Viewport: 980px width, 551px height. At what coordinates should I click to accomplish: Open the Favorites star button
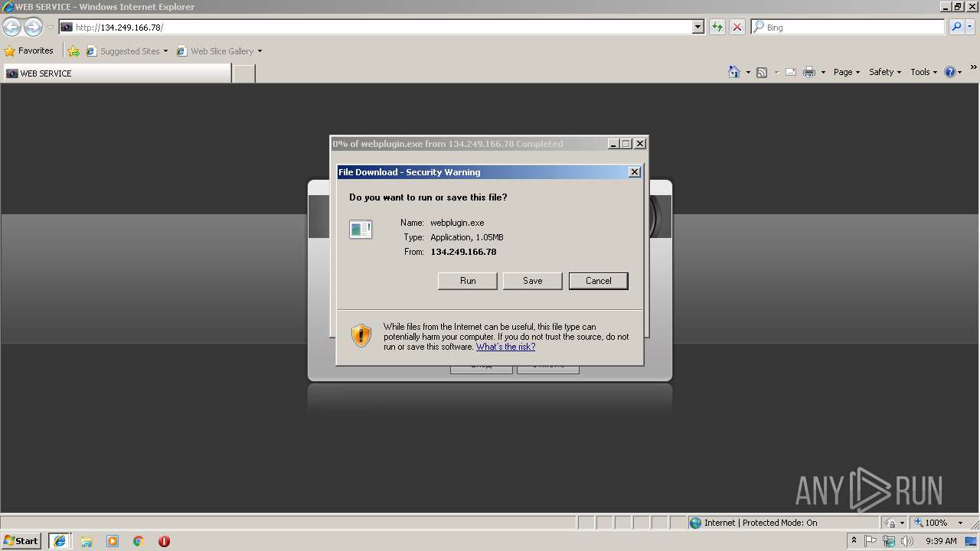point(29,51)
